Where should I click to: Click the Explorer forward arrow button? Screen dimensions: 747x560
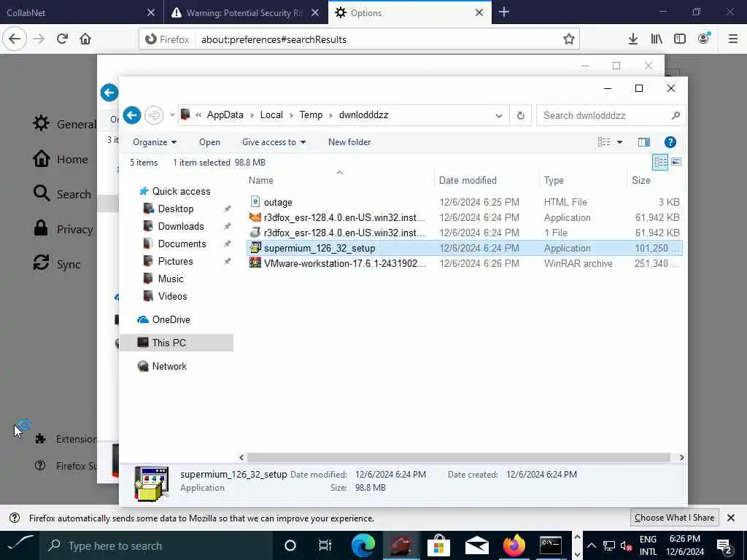pyautogui.click(x=154, y=115)
